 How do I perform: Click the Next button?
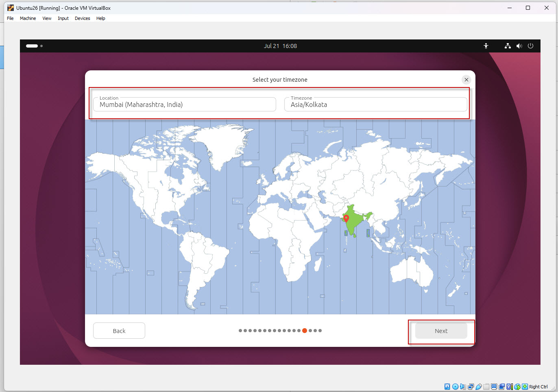pos(441,331)
